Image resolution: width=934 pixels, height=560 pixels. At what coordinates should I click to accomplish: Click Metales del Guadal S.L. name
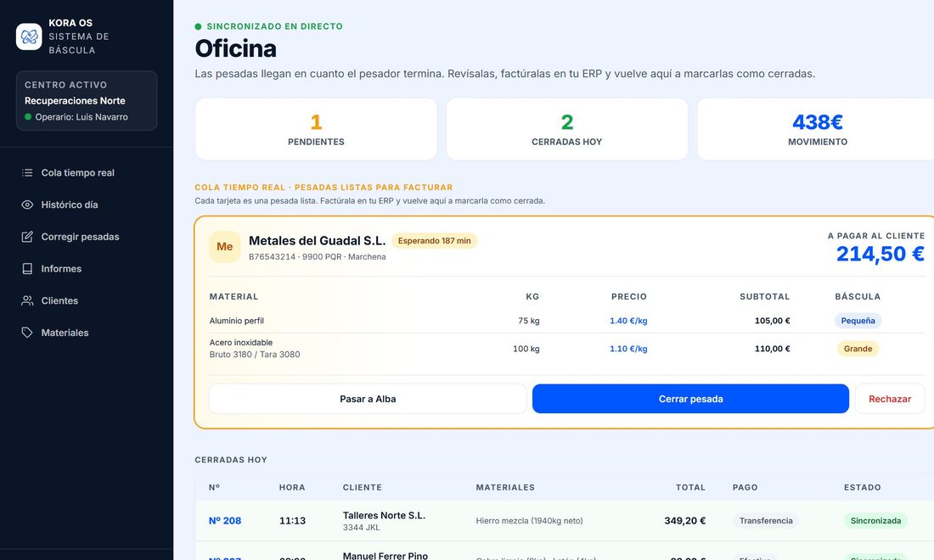coord(317,240)
